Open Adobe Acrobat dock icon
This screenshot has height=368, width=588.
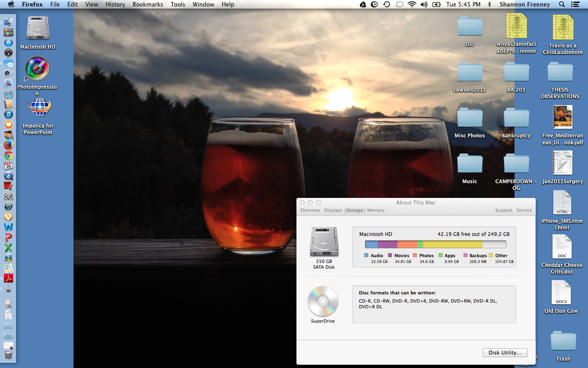9,278
